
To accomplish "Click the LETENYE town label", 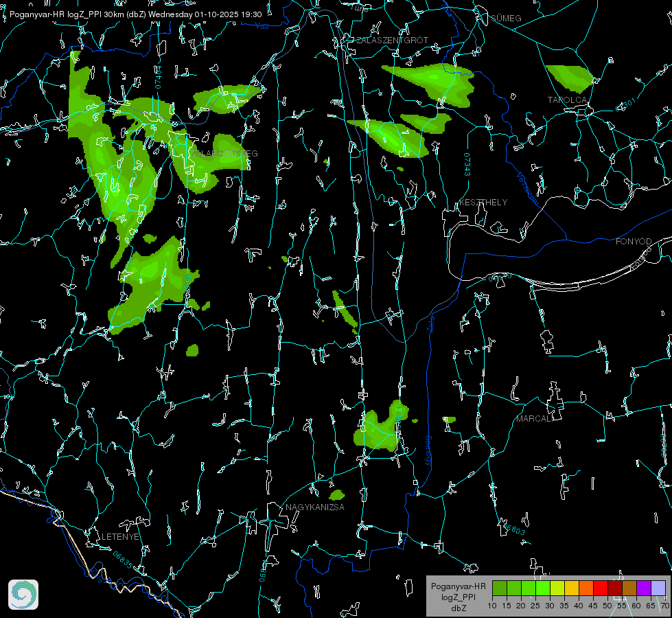I will pyautogui.click(x=120, y=536).
